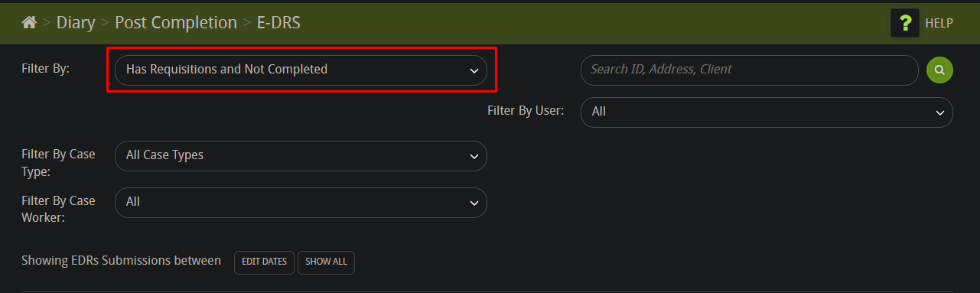Focus the Search ID, Address, Client field
Screen dimensions: 980x293
[x=750, y=70]
